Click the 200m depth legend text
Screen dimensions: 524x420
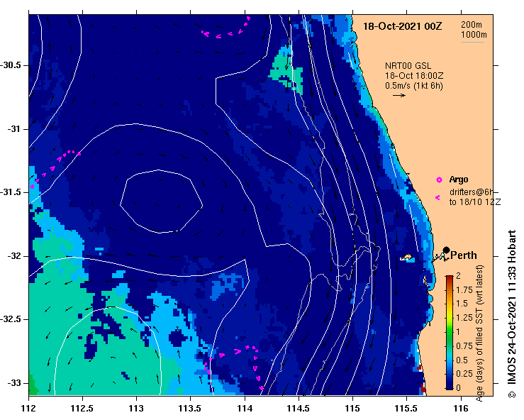point(472,24)
